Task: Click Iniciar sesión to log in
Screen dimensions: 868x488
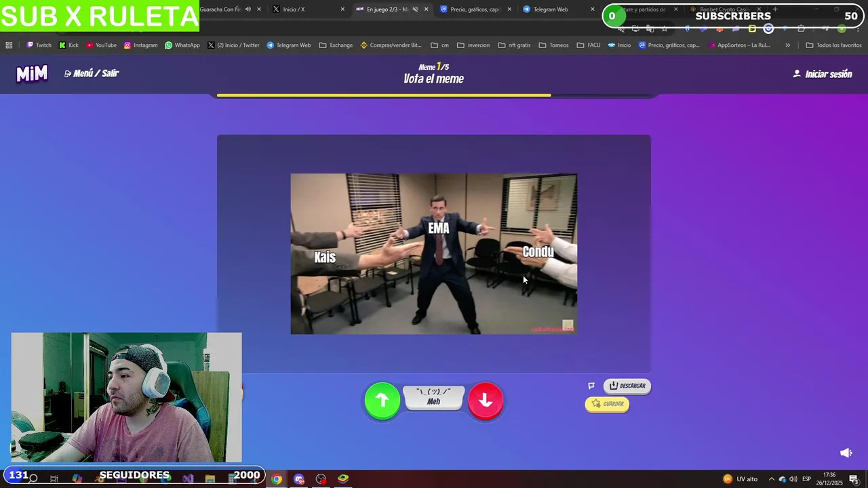Action: [823, 74]
